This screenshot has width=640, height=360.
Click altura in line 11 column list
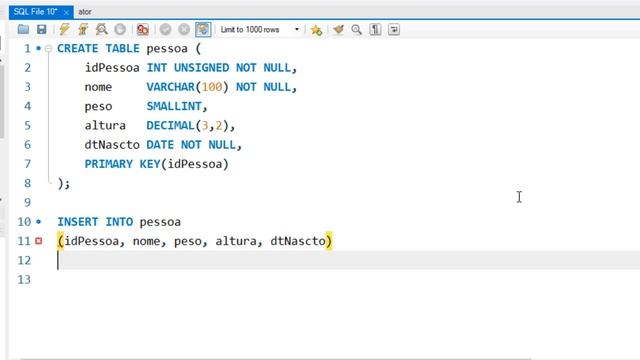coord(236,241)
